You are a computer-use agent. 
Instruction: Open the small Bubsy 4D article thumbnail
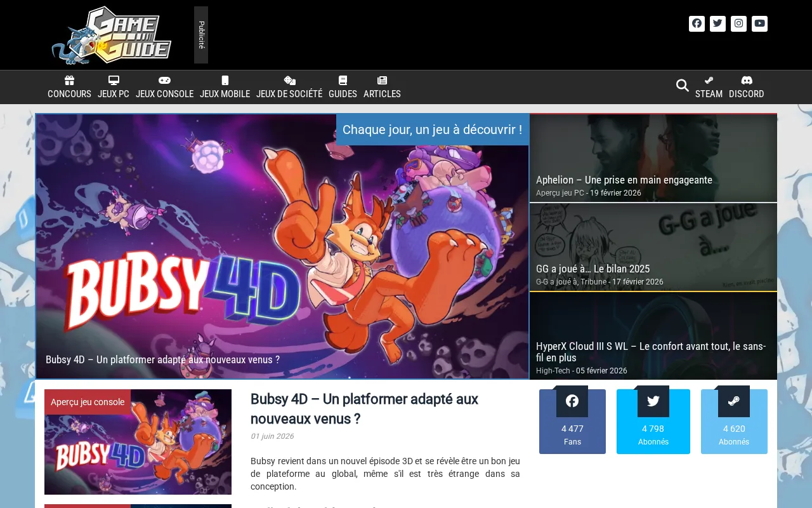pyautogui.click(x=138, y=442)
